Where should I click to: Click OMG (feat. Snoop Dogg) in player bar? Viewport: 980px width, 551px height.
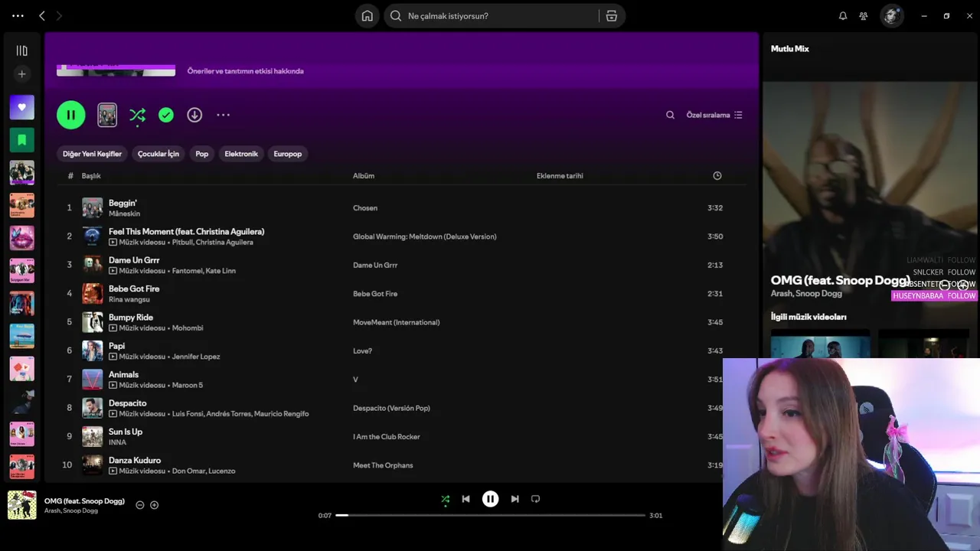[x=84, y=501]
